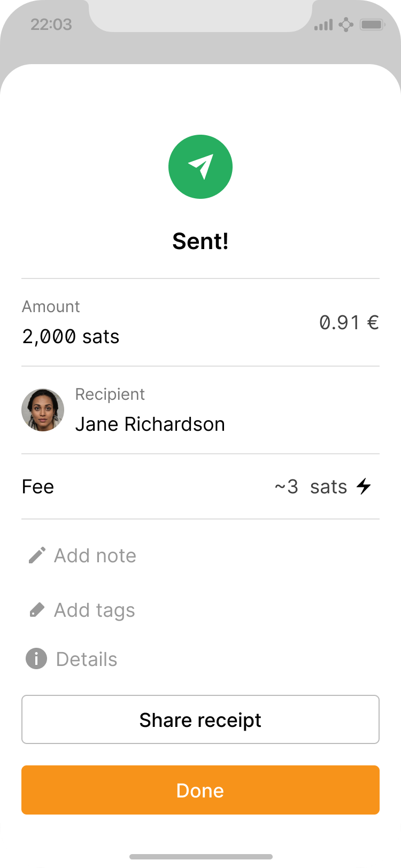Open the Add note field
This screenshot has height=868, width=401.
point(95,555)
